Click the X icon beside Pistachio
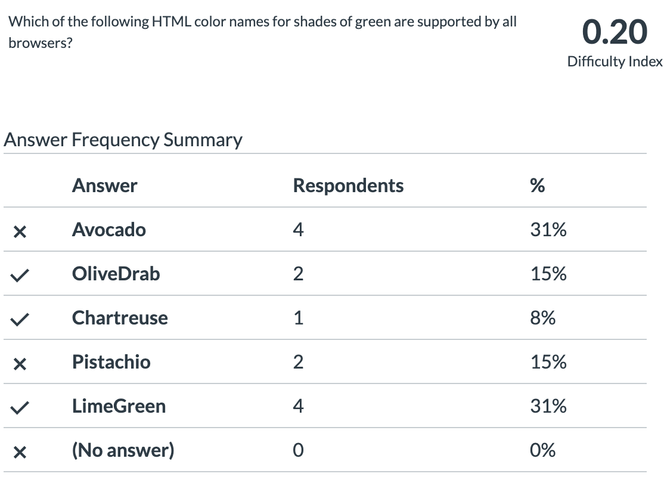 19,364
